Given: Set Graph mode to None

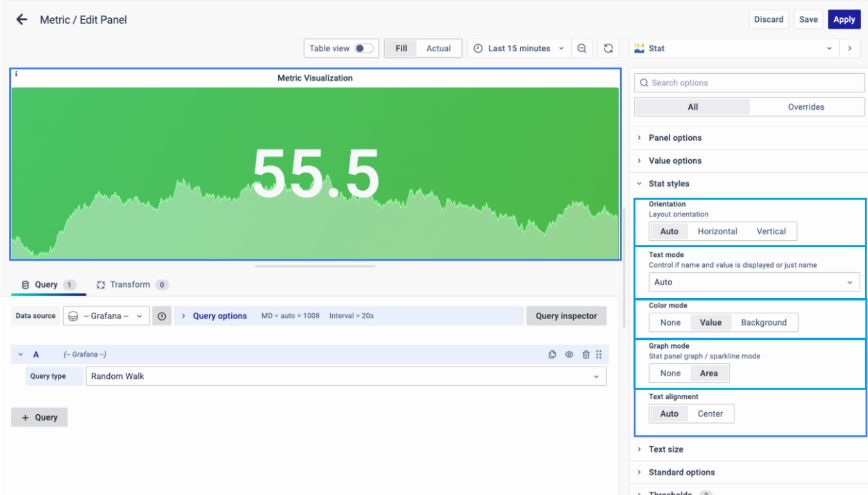Looking at the screenshot, I should point(670,373).
